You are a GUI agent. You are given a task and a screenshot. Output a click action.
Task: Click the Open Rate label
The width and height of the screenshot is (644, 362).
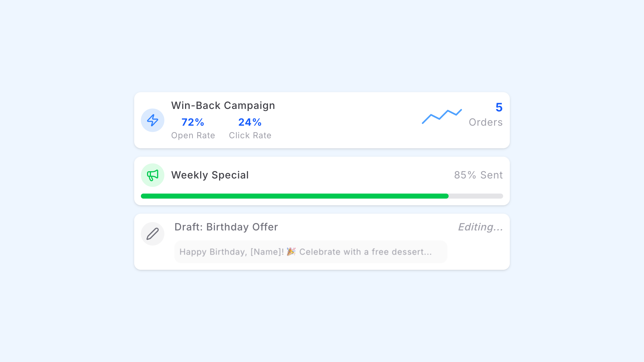pos(193,135)
